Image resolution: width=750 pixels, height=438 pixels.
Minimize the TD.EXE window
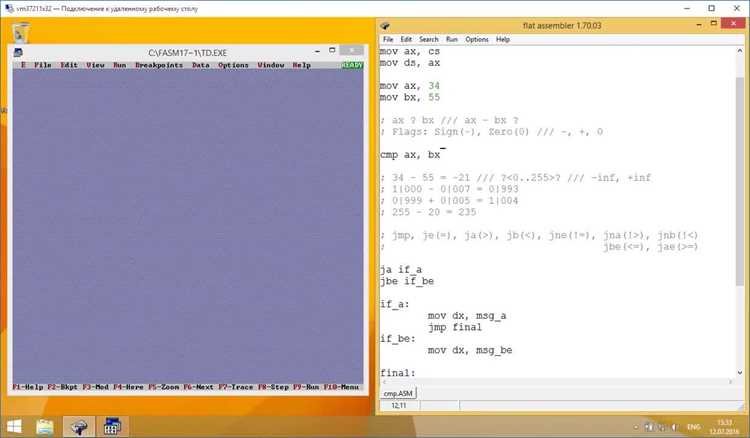click(x=317, y=51)
